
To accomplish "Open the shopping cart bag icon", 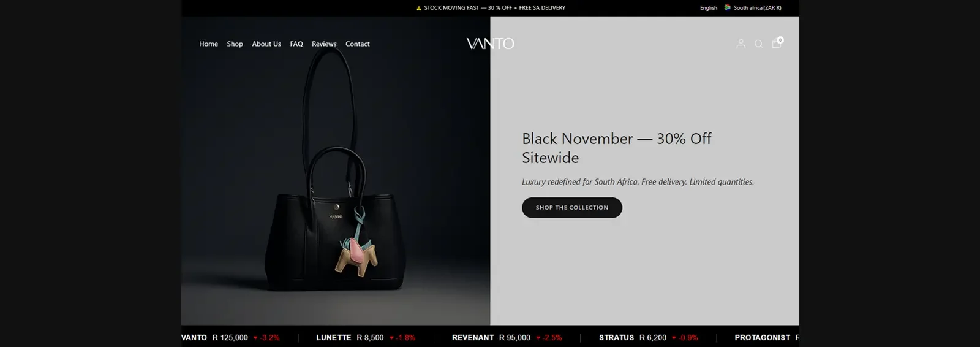I will 777,43.
